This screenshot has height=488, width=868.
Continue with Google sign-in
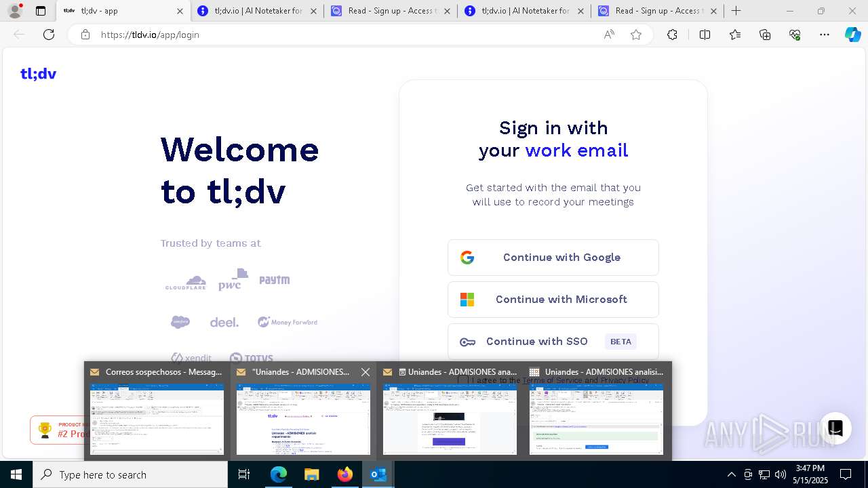tap(553, 258)
